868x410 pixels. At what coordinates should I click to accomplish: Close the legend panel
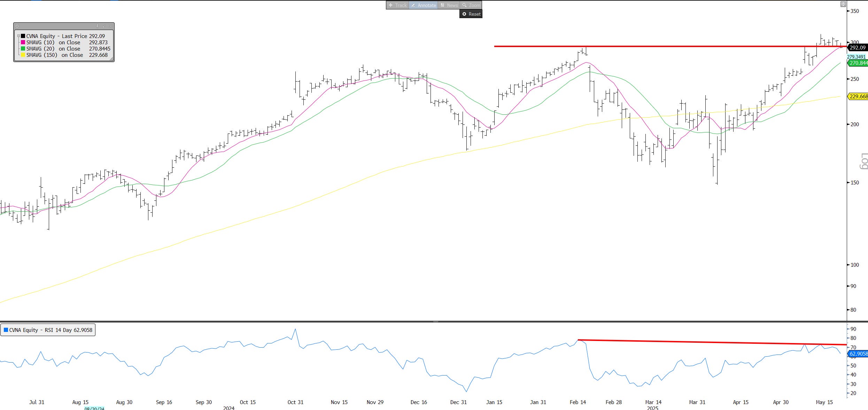coord(111,26)
